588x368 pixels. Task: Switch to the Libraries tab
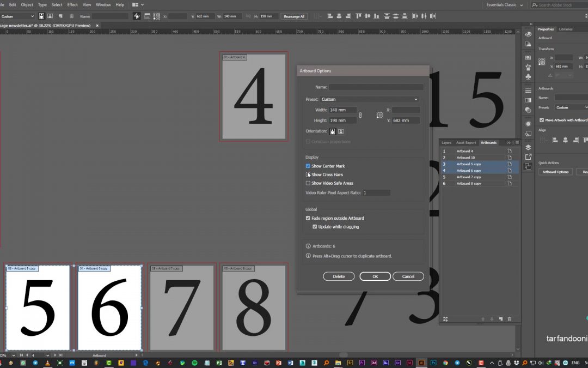(566, 29)
